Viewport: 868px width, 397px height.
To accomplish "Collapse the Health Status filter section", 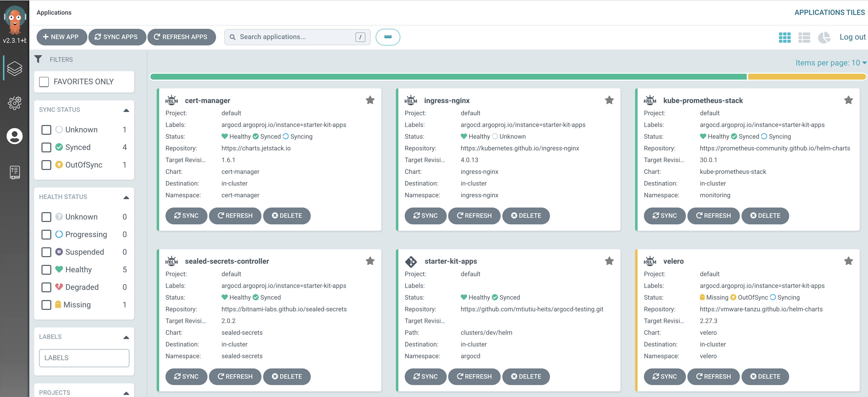I will pyautogui.click(x=126, y=197).
